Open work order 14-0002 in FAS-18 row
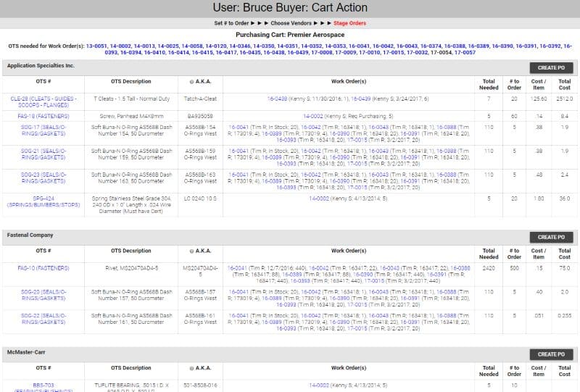Image resolution: width=580 pixels, height=392 pixels. coord(313,116)
